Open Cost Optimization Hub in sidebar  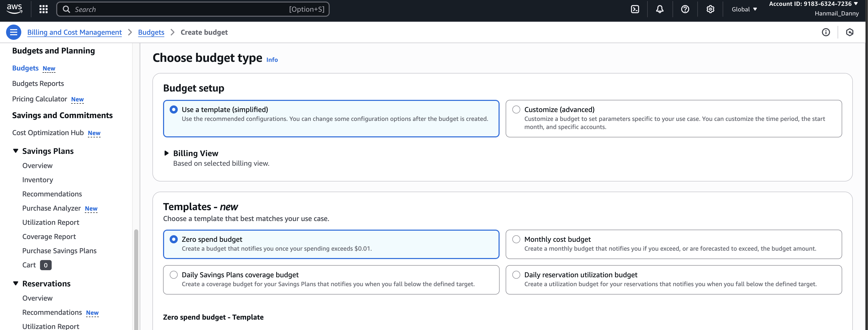point(48,133)
